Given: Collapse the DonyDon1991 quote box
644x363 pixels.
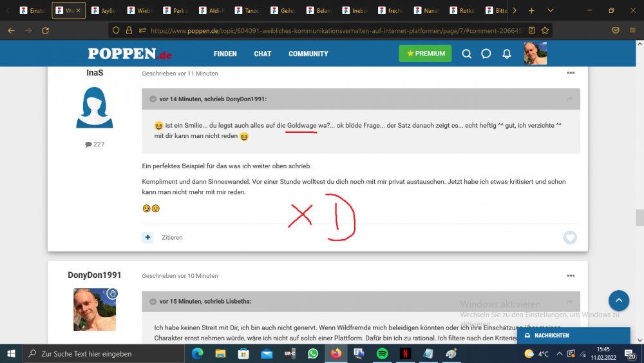Looking at the screenshot, I should click(x=153, y=99).
